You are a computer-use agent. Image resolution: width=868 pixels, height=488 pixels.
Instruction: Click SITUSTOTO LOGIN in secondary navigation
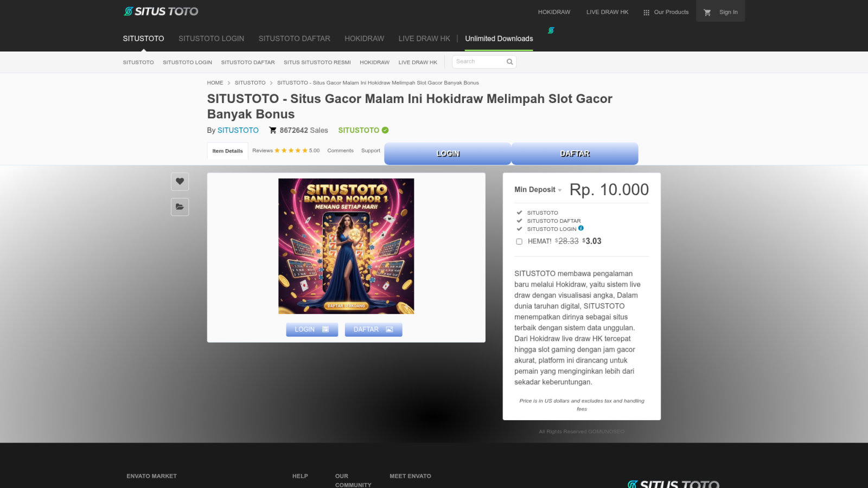click(187, 62)
